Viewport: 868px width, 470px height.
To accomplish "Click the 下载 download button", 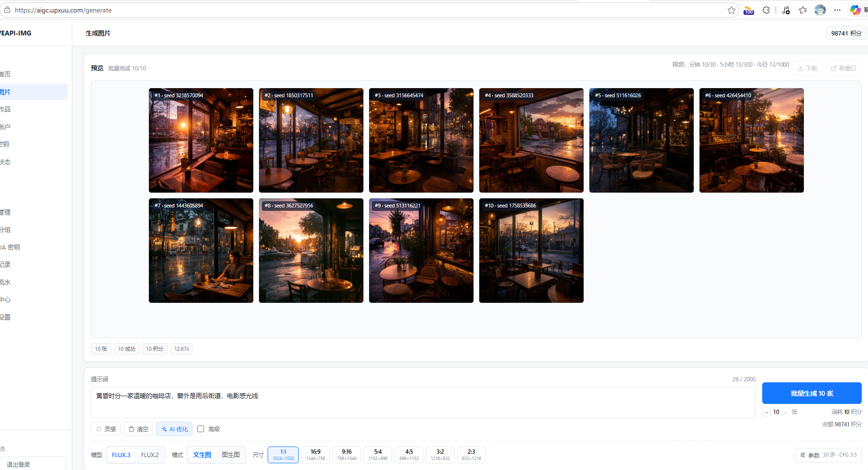I will point(807,69).
